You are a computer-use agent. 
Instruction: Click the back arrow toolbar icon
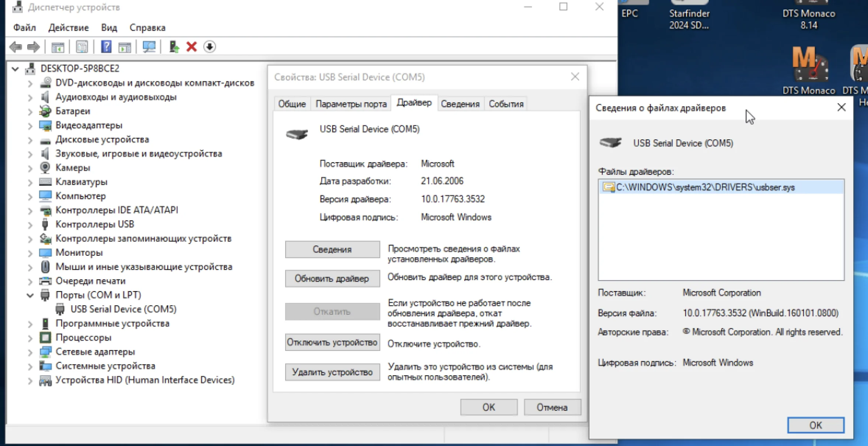[15, 47]
